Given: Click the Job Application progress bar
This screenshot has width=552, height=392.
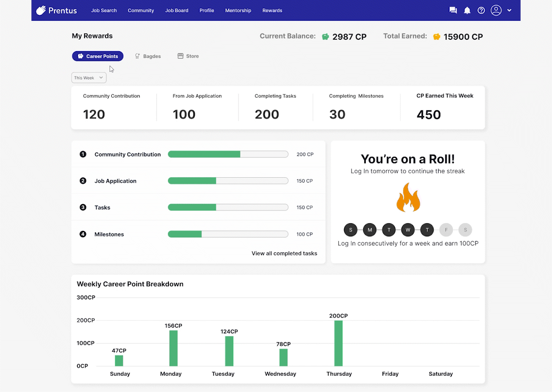Looking at the screenshot, I should [x=228, y=181].
